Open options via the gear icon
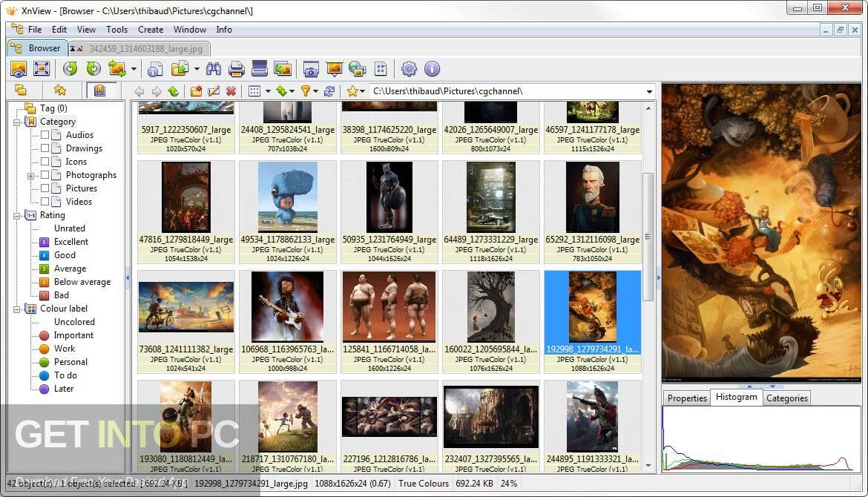This screenshot has height=497, width=868. [x=409, y=69]
